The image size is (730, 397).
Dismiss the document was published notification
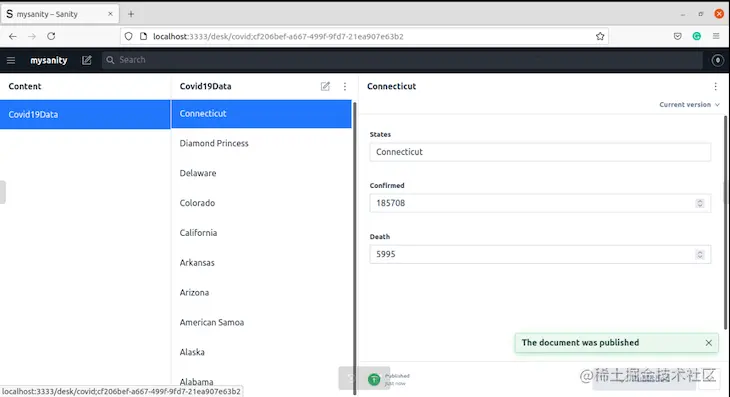pos(709,343)
